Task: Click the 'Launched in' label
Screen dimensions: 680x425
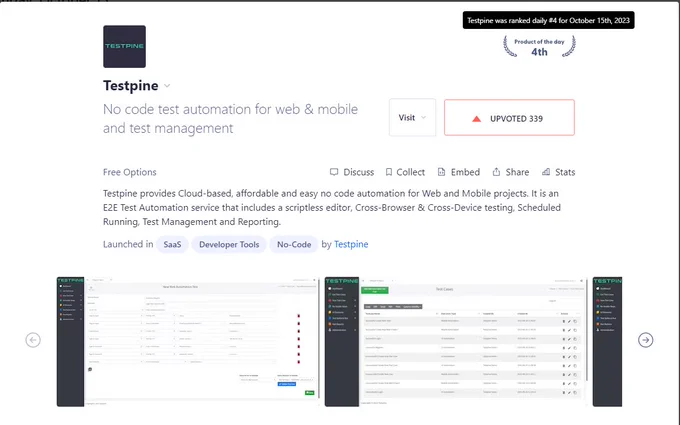Action: coord(128,244)
